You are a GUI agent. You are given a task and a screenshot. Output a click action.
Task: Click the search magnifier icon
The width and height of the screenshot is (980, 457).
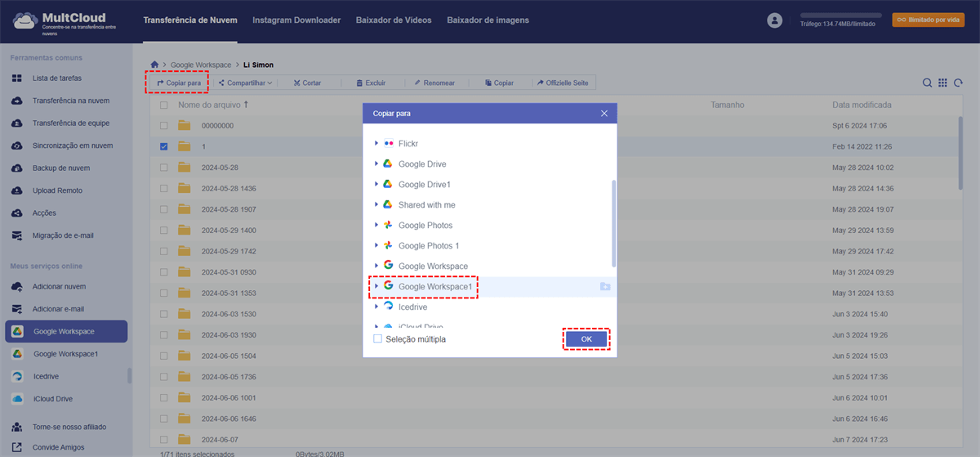coord(928,83)
